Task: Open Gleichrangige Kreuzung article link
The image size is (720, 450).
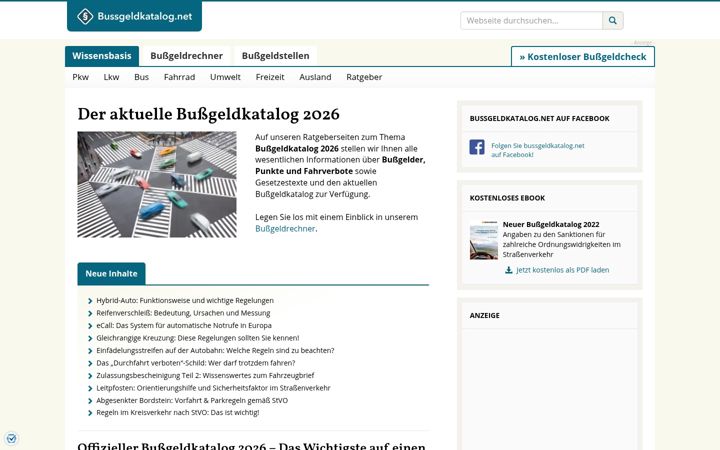Action: (197, 338)
